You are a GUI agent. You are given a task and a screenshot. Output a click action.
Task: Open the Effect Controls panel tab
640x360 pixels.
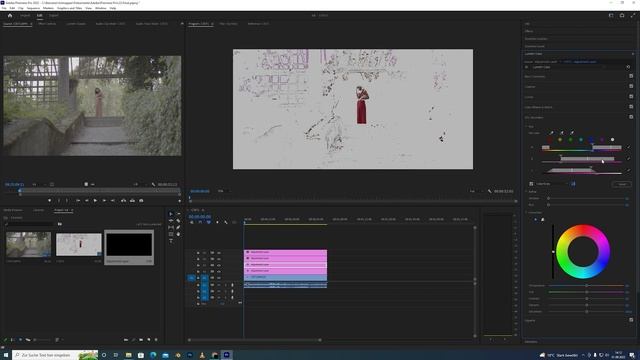(x=47, y=24)
